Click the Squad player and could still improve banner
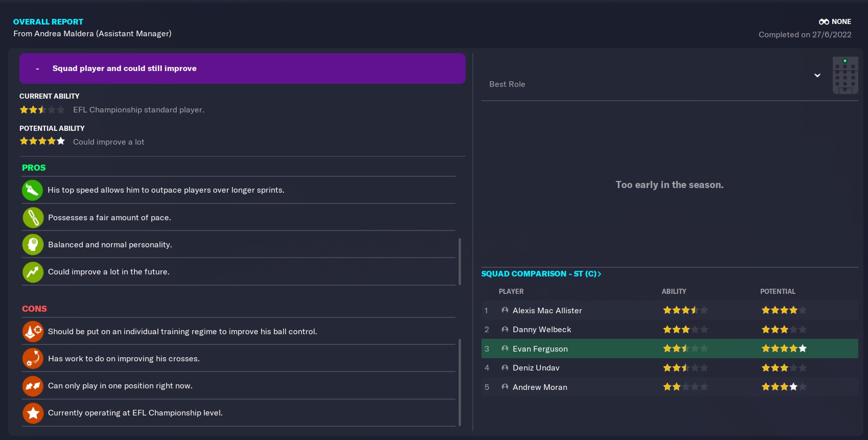The image size is (868, 440). pyautogui.click(x=243, y=68)
